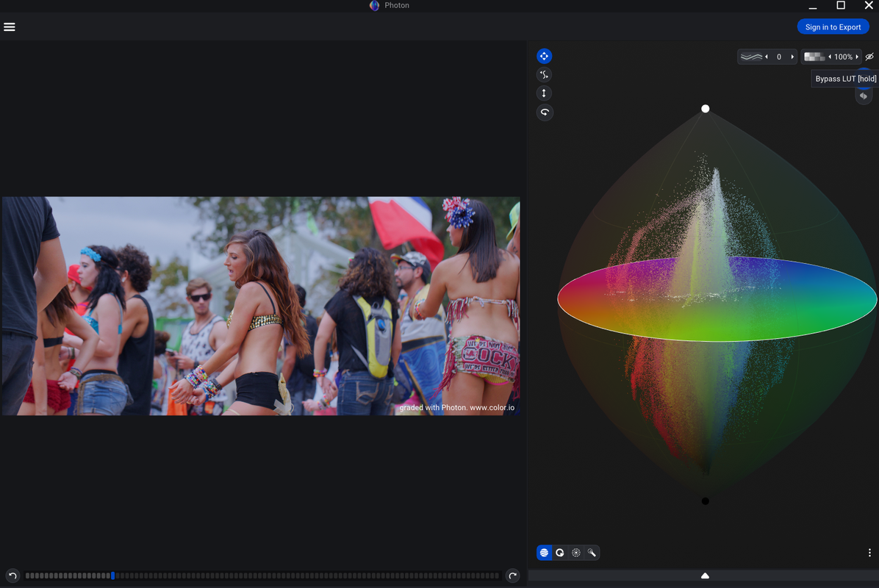Click the split-diamond icon below the tooltip
The image size is (879, 588).
(x=864, y=96)
